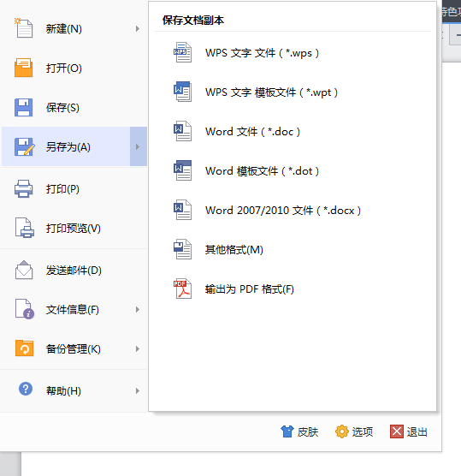Screen dimensions: 461x476
Task: Click the Word *.doc file icon
Action: pyautogui.click(x=182, y=131)
